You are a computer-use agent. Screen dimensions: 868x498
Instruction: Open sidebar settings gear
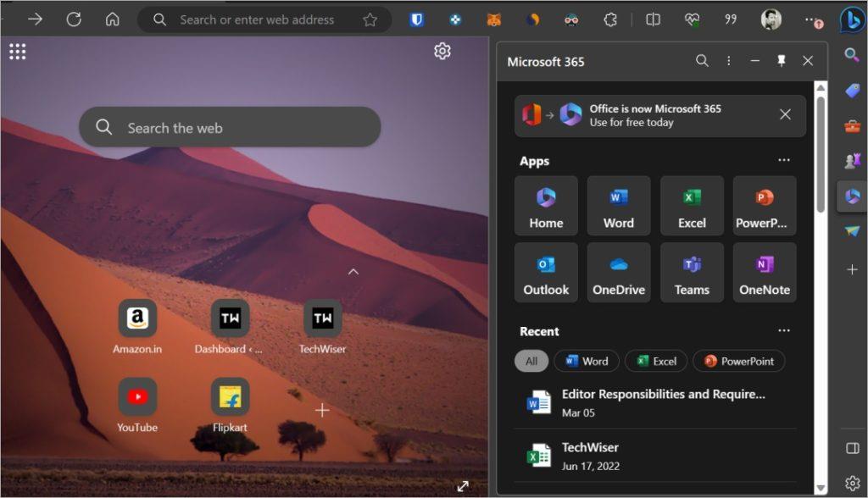click(x=853, y=484)
